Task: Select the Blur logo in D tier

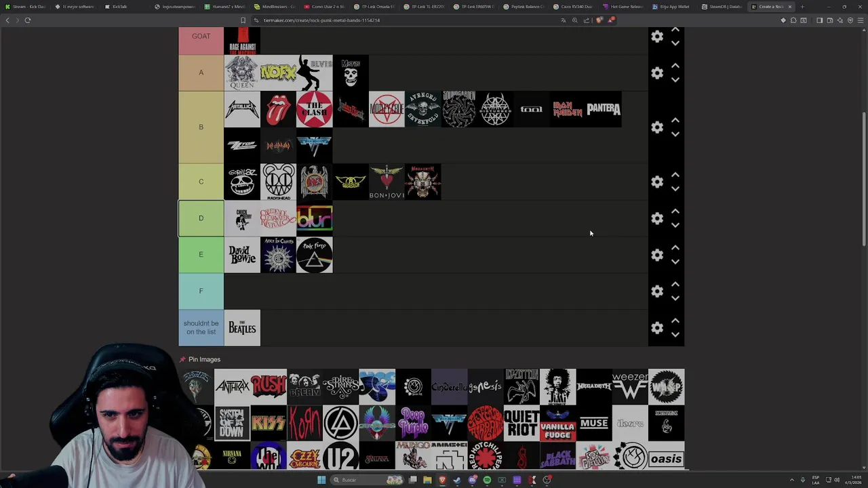Action: 315,218
